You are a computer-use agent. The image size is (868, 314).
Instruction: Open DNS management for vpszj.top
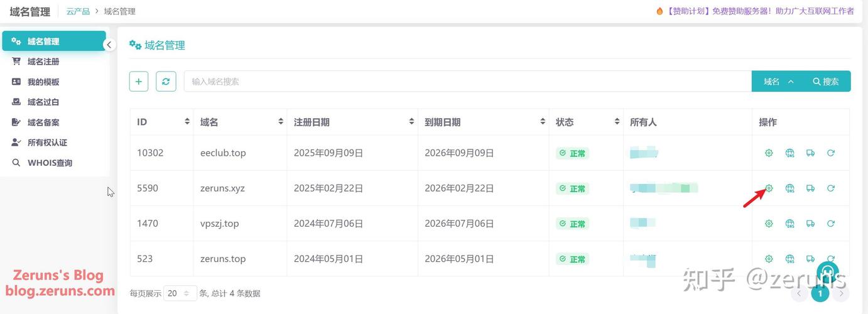tap(790, 223)
